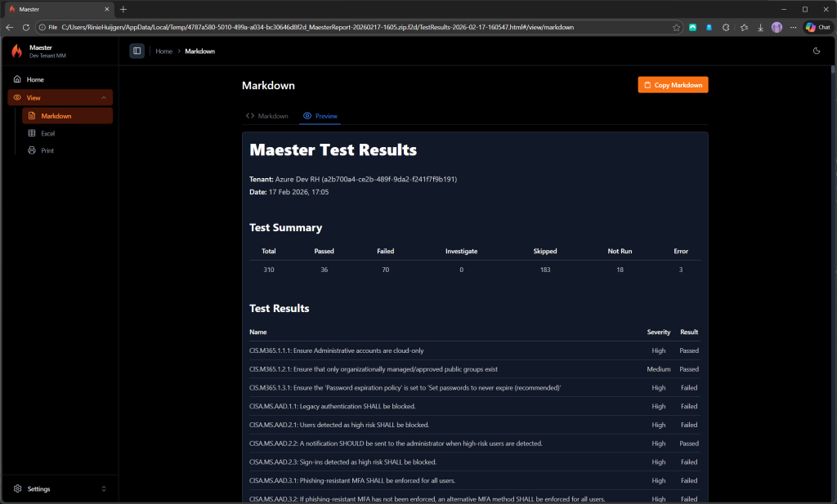Open Copilot Chat
This screenshot has width=837, height=504.
point(818,27)
